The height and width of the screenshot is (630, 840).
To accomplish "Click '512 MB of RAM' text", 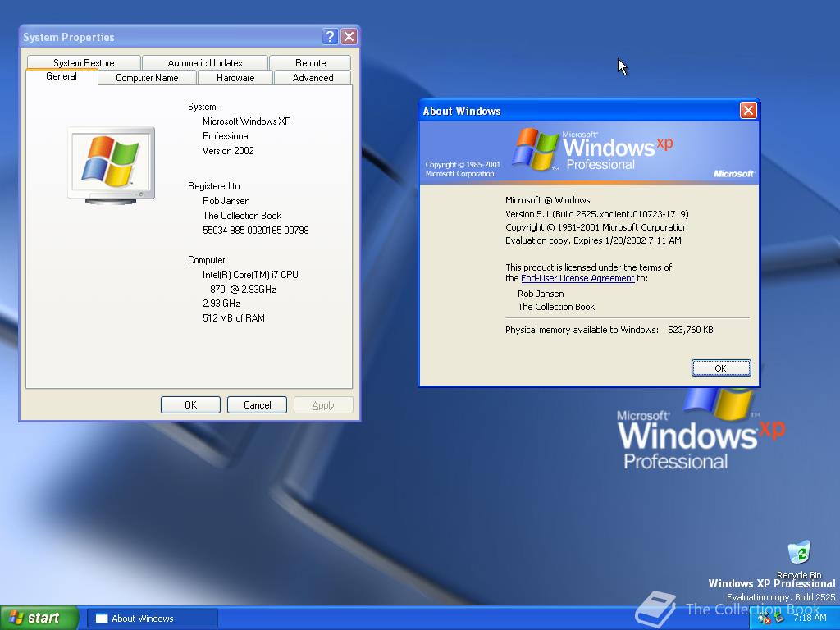I will (x=234, y=318).
